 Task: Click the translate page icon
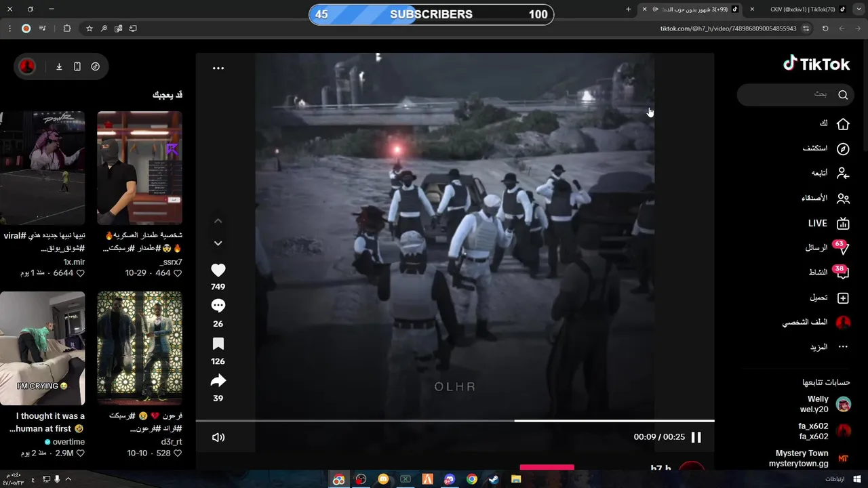pyautogui.click(x=119, y=28)
